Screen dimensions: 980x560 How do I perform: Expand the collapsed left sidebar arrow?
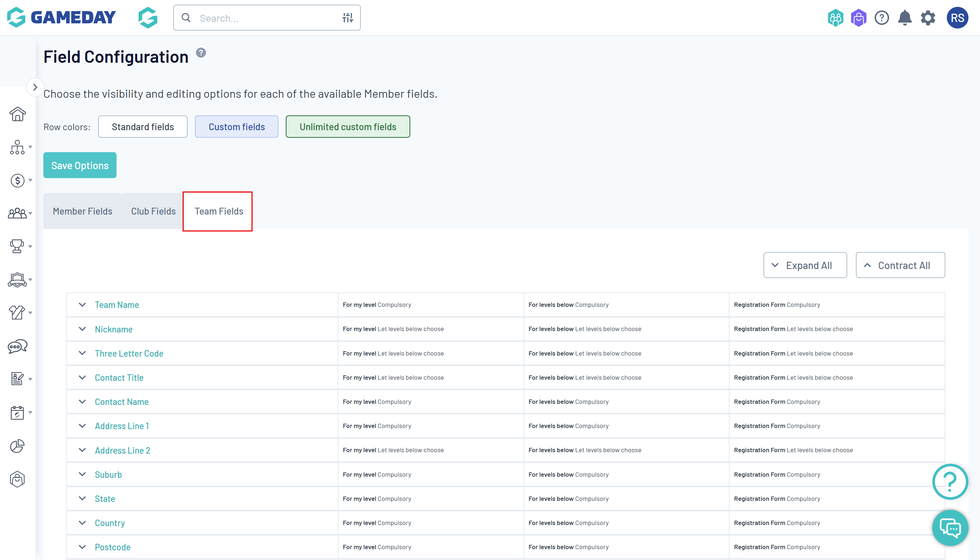pyautogui.click(x=35, y=87)
